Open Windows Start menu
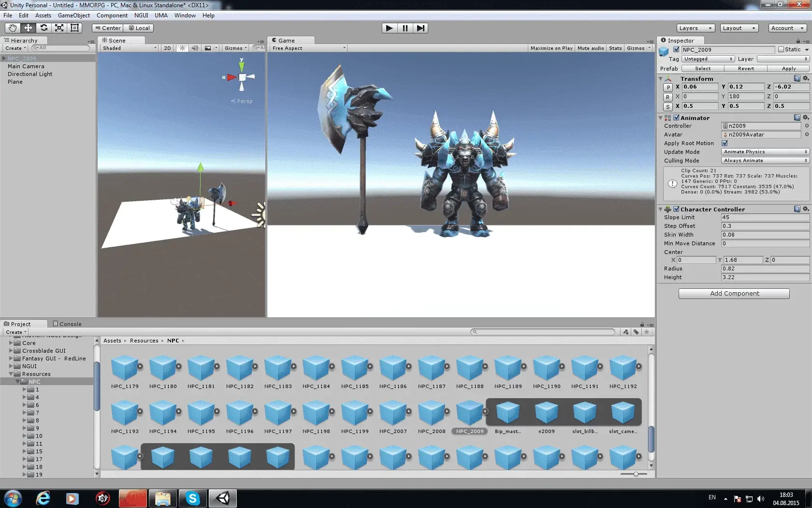Viewport: 812px width, 508px height. pyautogui.click(x=13, y=498)
